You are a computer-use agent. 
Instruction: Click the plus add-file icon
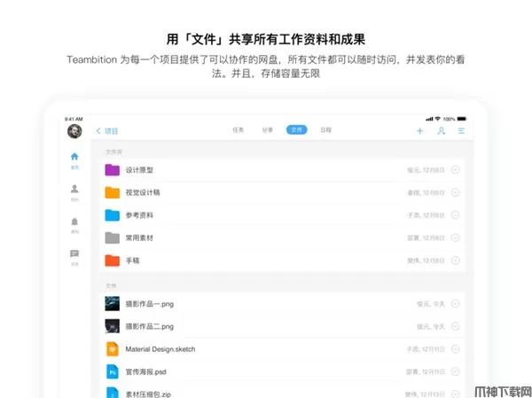tap(420, 131)
